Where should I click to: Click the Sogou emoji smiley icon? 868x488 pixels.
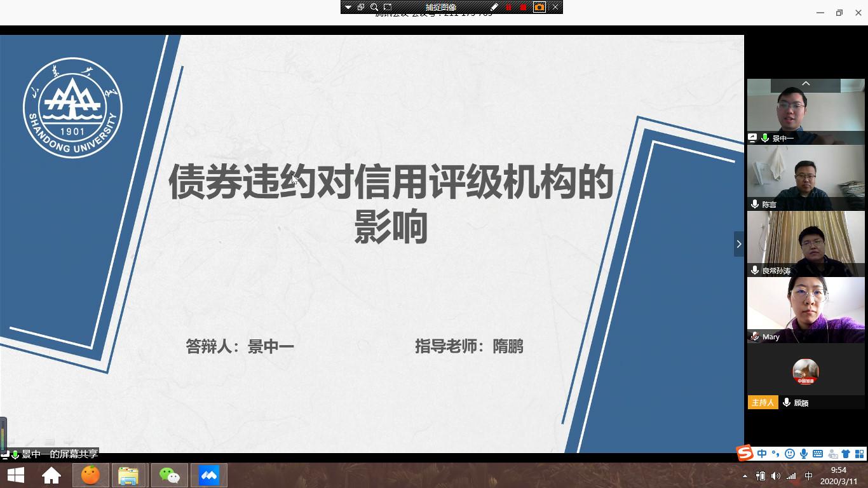[790, 454]
